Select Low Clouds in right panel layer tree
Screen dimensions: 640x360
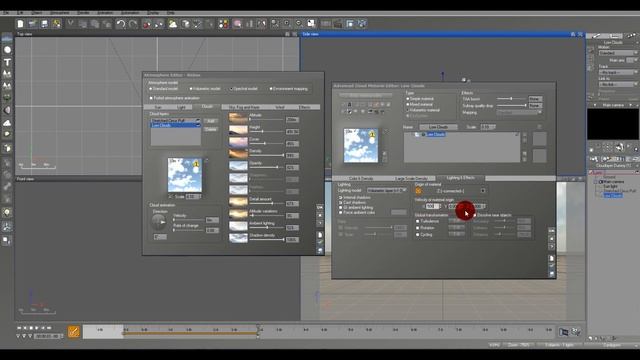pyautogui.click(x=613, y=196)
